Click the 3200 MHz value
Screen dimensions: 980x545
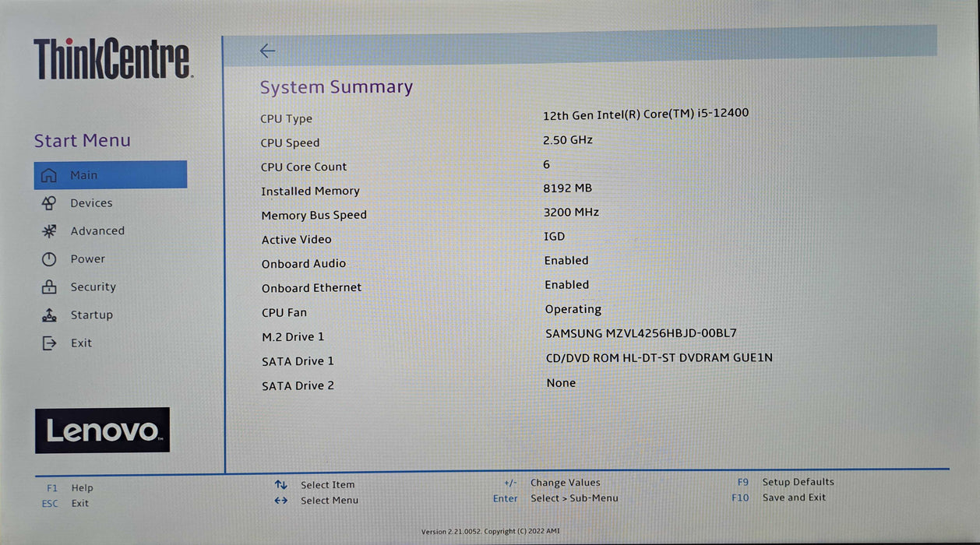[571, 213]
